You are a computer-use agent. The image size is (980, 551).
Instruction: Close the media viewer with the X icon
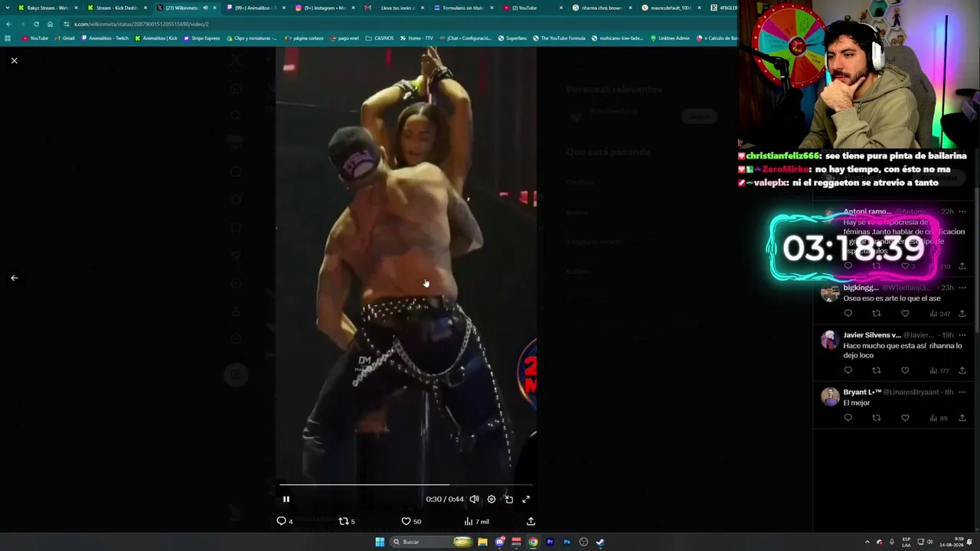[x=14, y=60]
